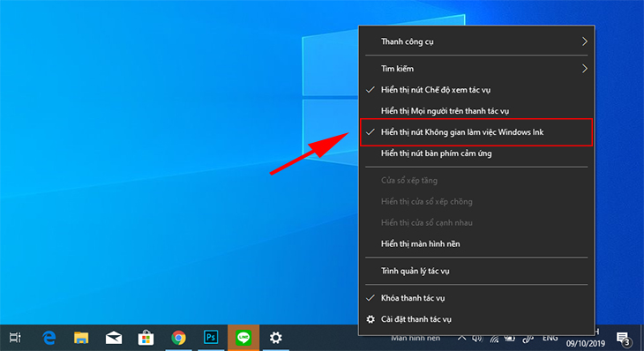This screenshot has width=644, height=351.
Task: Open Microsoft Store from the taskbar
Action: click(x=146, y=338)
